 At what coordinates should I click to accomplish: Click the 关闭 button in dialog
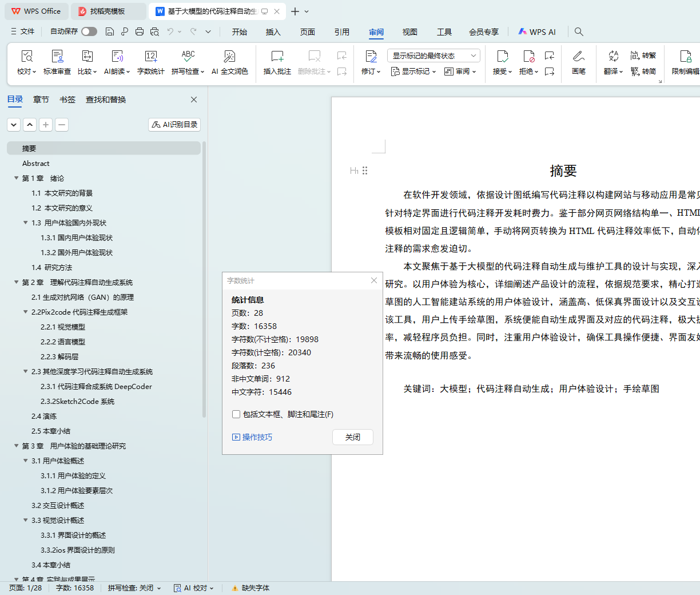coord(352,437)
